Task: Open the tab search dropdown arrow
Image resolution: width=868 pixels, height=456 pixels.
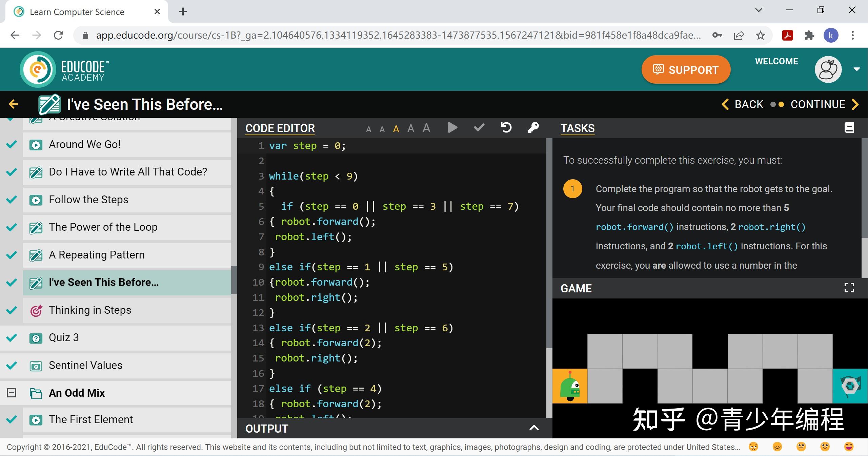Action: pyautogui.click(x=759, y=10)
